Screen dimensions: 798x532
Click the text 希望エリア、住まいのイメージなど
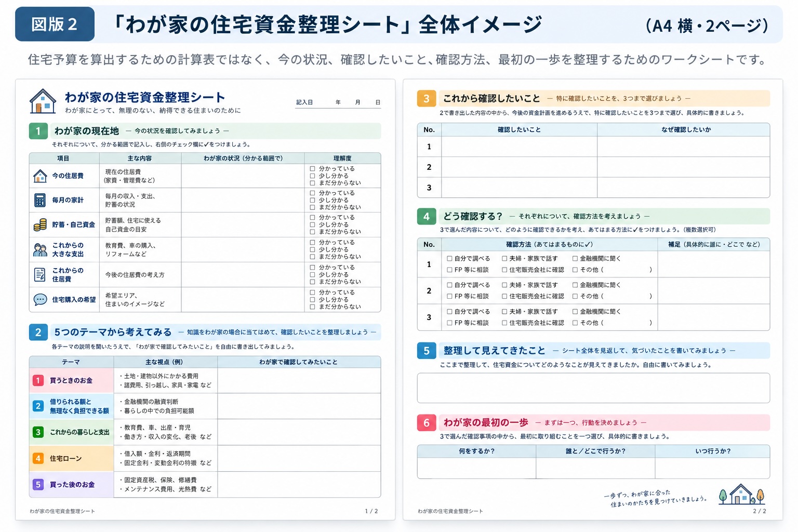coord(135,299)
